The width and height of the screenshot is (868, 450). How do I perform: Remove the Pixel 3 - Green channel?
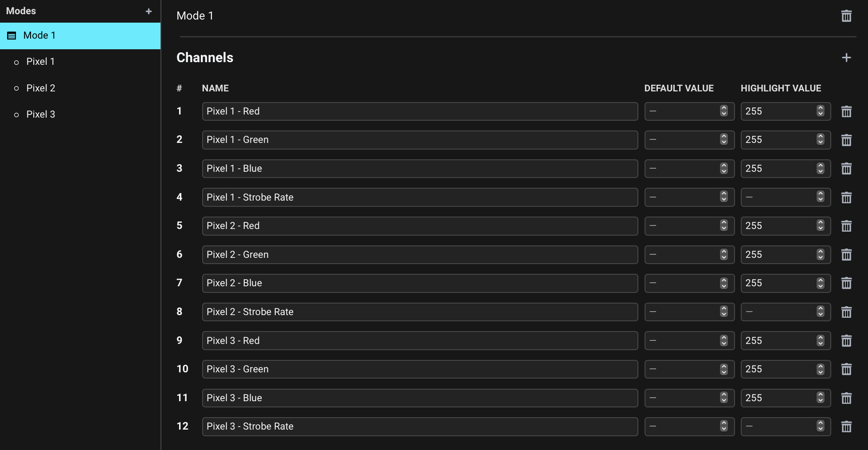pyautogui.click(x=846, y=369)
